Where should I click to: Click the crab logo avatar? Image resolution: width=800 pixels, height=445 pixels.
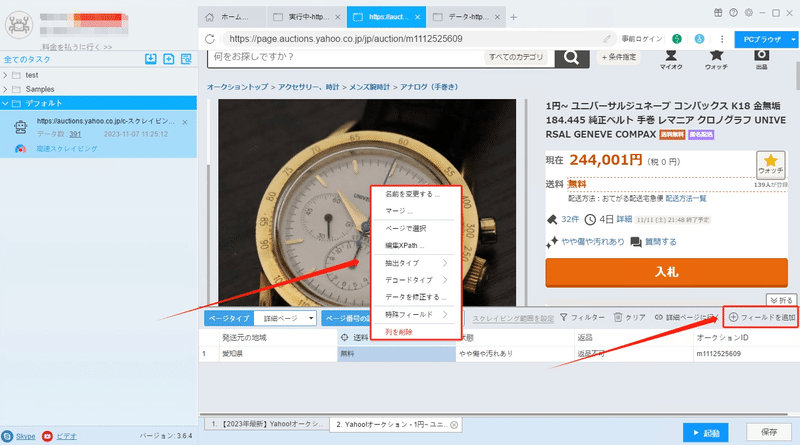pyautogui.click(x=19, y=24)
